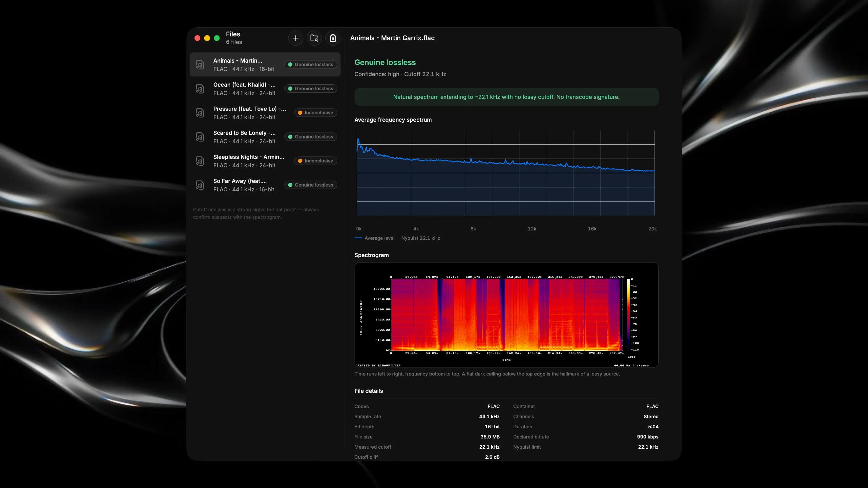Click the Inconclusive badge on Pressure row
This screenshot has height=488, width=868.
(316, 113)
